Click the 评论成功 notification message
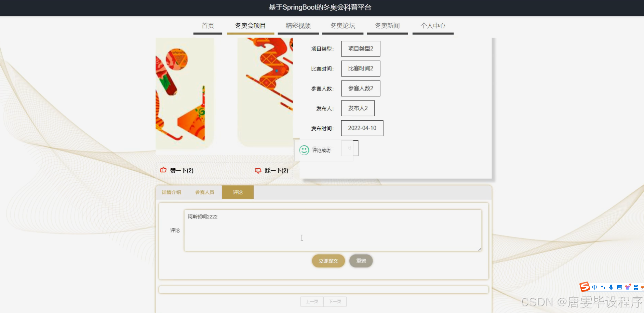 324,150
